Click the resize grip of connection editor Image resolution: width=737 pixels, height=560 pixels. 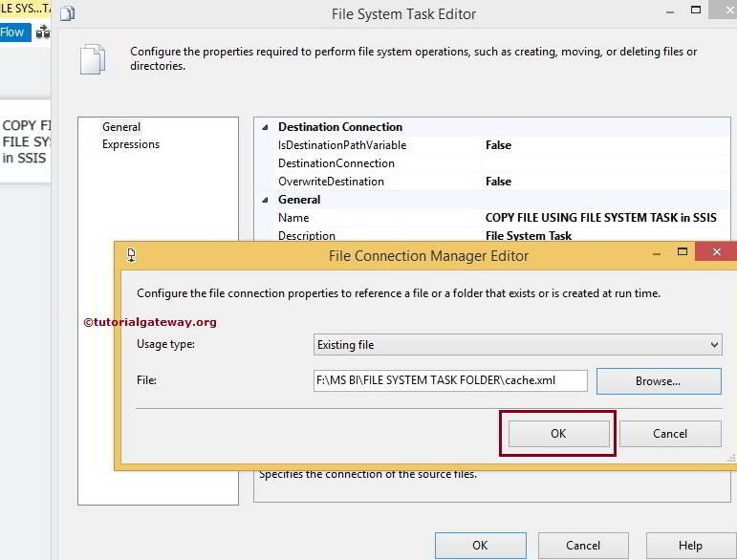point(731,458)
